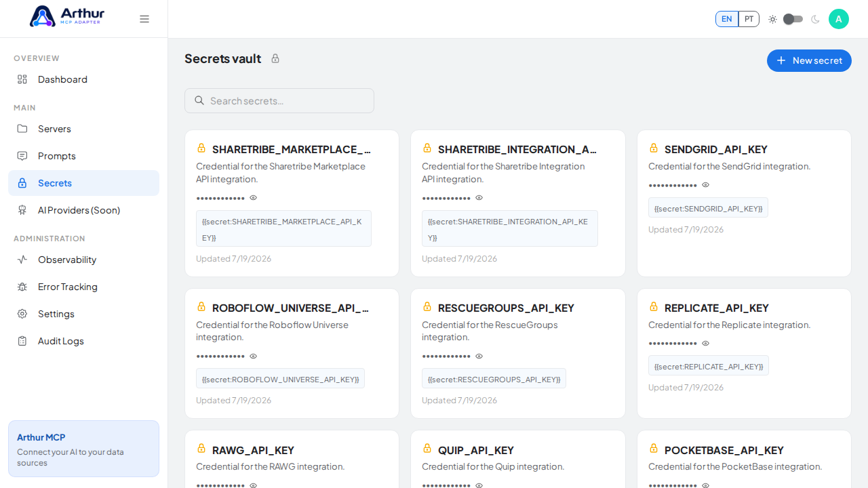The height and width of the screenshot is (488, 868).
Task: Open Audit Logs page
Action: pyautogui.click(x=83, y=341)
